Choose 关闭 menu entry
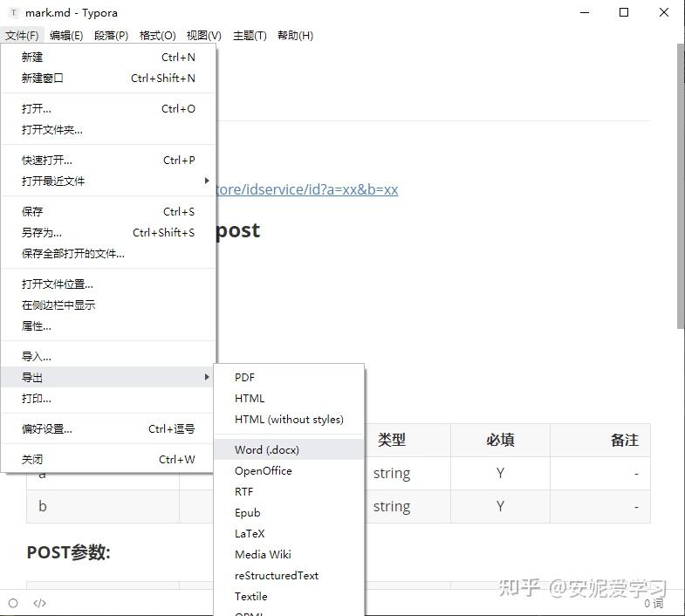This screenshot has height=616, width=685. (108, 460)
